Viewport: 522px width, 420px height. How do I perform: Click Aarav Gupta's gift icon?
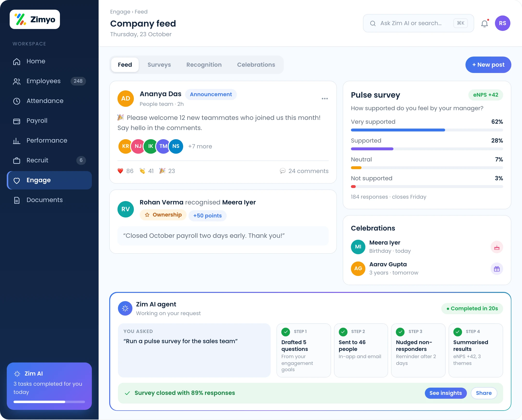497,269
